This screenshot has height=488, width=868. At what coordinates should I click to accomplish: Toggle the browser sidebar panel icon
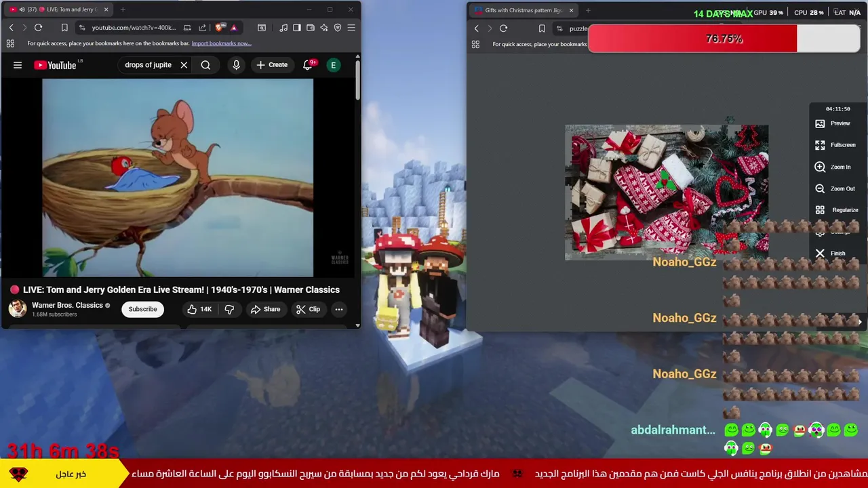click(x=297, y=28)
